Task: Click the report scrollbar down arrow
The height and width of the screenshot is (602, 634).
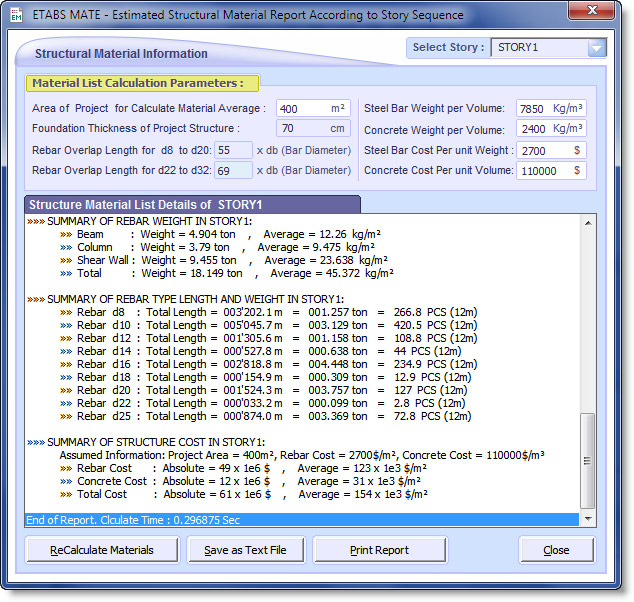Action: point(587,518)
